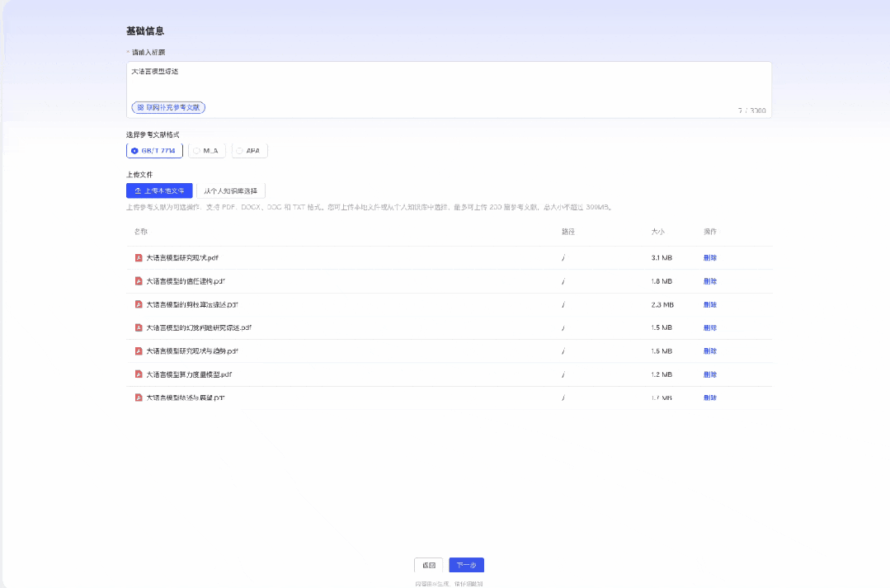
Task: Delete the file 大语言模型的剪枝算法综述.pdf
Action: pos(710,304)
